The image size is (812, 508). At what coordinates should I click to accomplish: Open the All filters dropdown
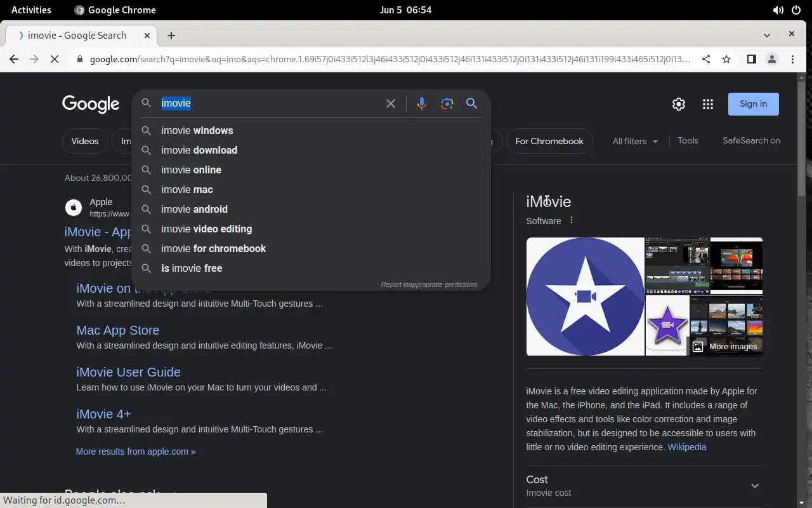click(x=635, y=141)
